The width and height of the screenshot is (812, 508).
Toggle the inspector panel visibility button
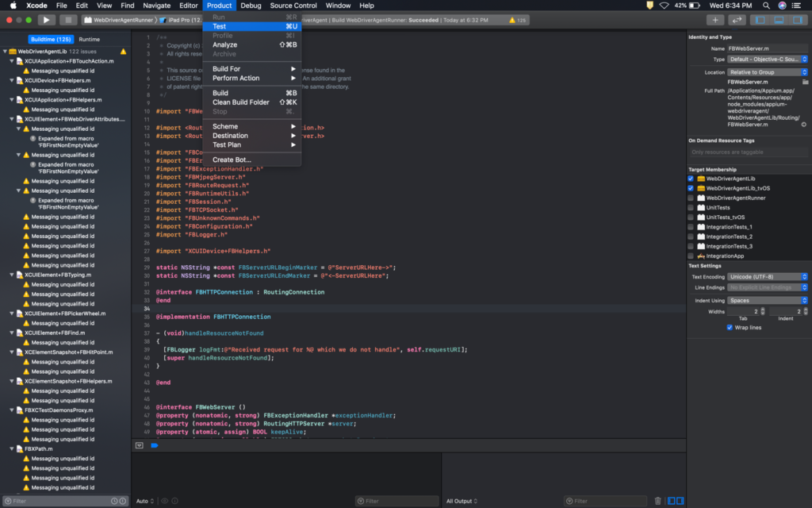(x=798, y=20)
